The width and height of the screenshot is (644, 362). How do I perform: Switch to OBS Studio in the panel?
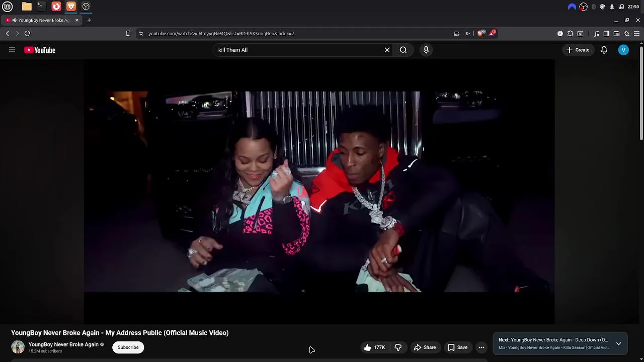[x=86, y=7]
